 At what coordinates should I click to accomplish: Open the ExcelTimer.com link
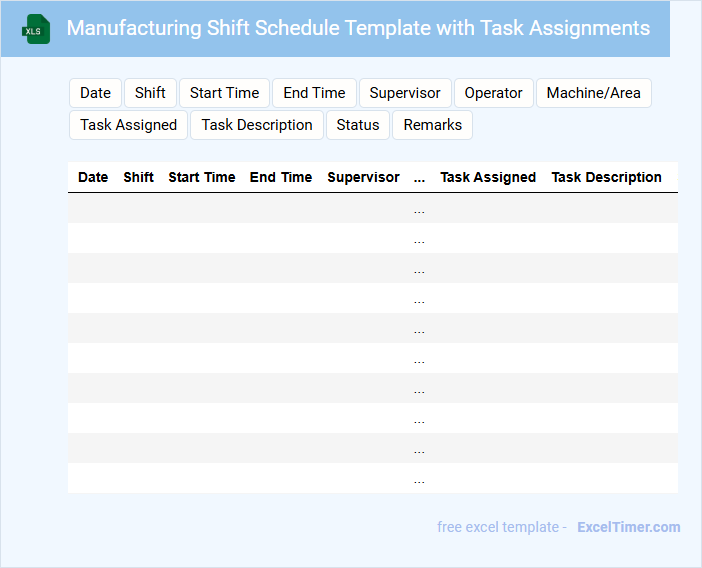coord(628,527)
